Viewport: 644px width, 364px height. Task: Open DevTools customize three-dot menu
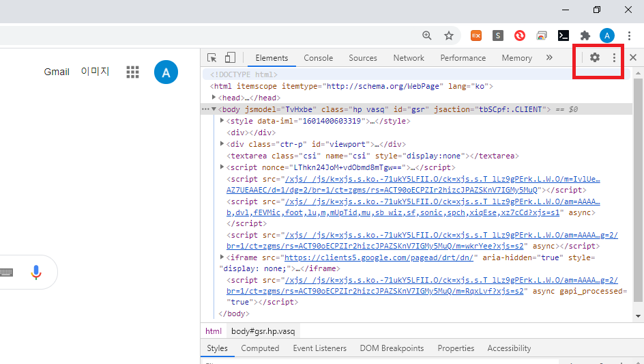[x=614, y=57]
